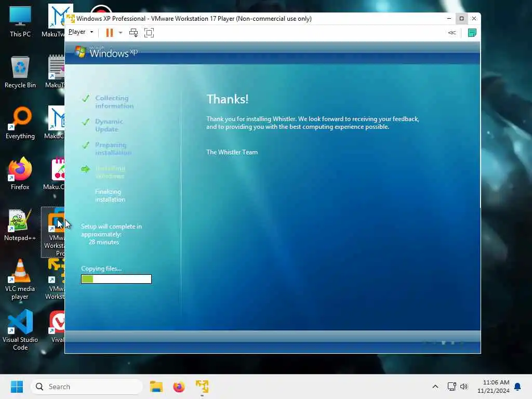Pause the virtual machine
532x399 pixels.
point(109,33)
